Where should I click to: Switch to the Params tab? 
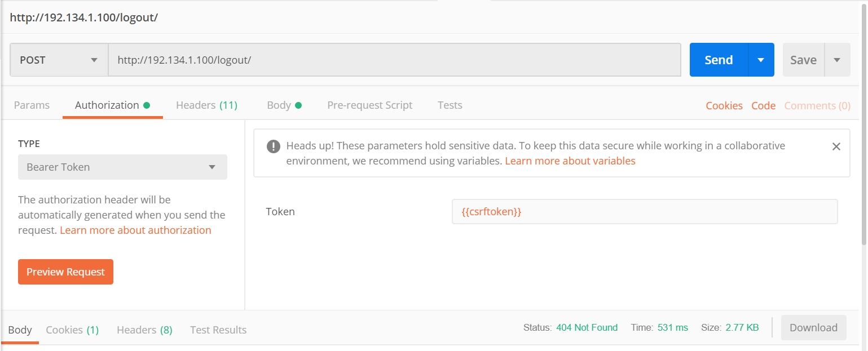pyautogui.click(x=32, y=105)
